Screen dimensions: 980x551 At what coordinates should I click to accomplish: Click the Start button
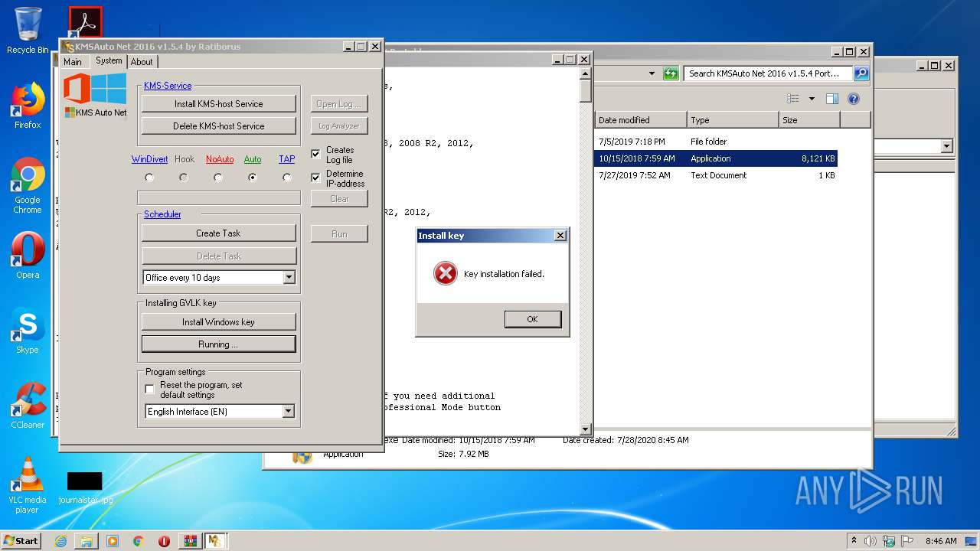point(21,541)
